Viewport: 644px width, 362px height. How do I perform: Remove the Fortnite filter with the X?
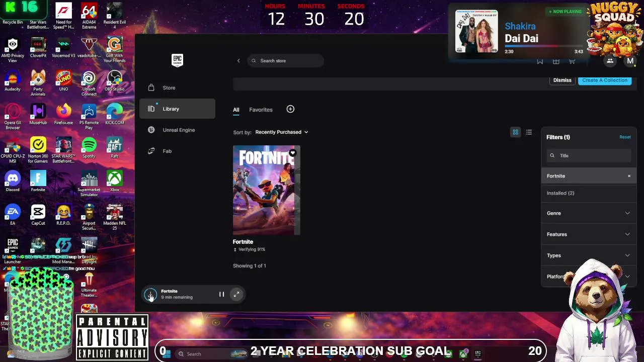pos(629,176)
